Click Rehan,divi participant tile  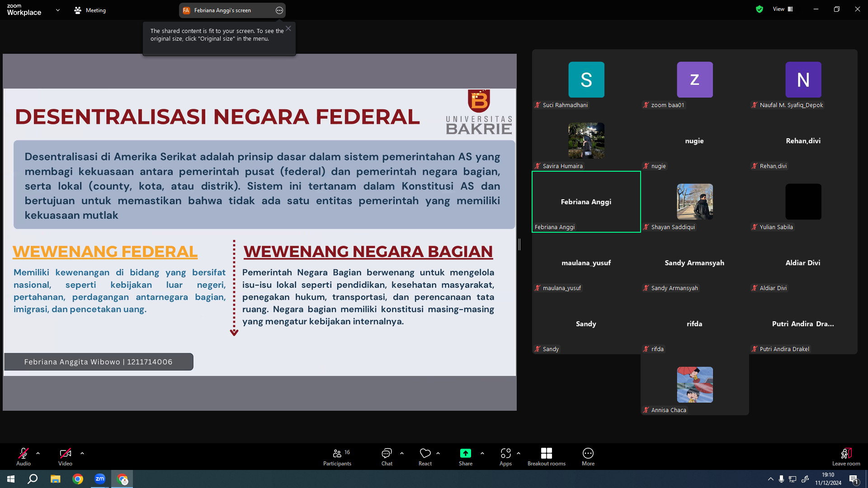(803, 141)
